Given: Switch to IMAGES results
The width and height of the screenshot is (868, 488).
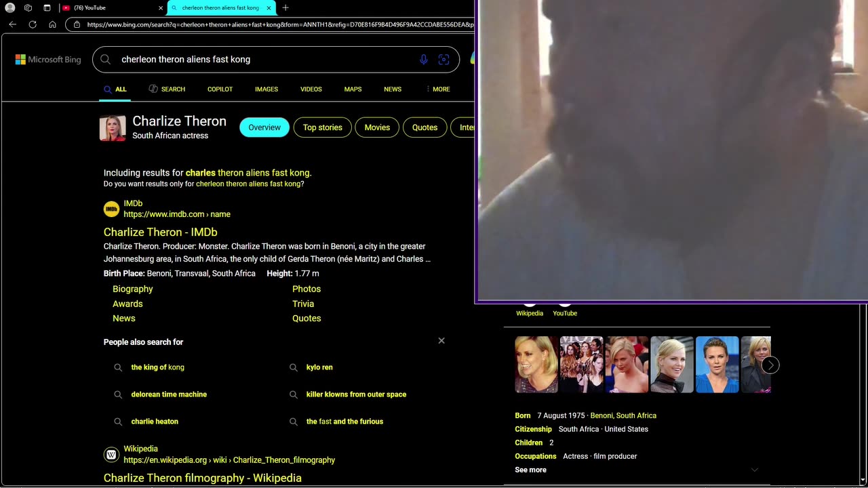Looking at the screenshot, I should (267, 89).
